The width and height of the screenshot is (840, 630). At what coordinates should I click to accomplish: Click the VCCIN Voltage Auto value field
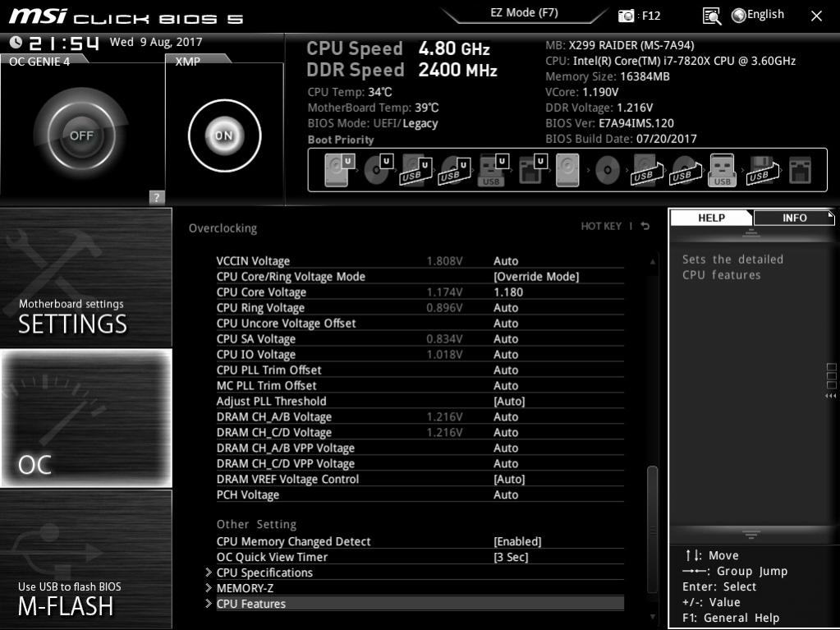coord(506,261)
